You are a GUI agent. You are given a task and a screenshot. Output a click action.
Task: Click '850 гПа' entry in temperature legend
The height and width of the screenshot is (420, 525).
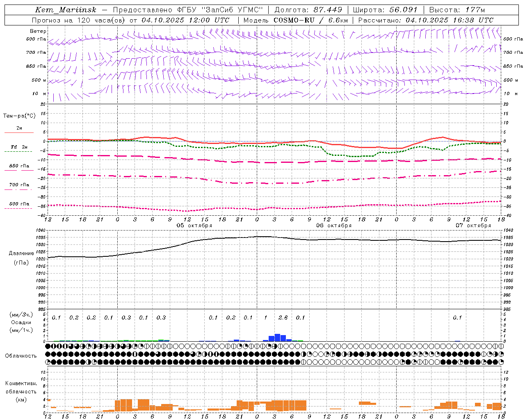click(x=19, y=166)
